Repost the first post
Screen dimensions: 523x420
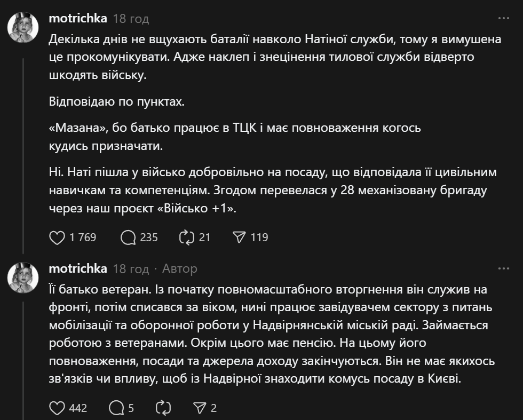click(x=187, y=237)
